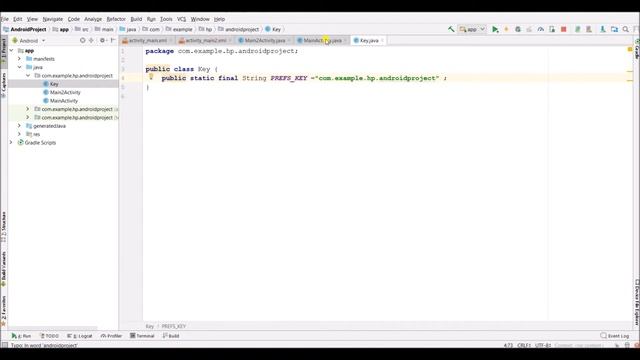Open the Logcat tool window button
This screenshot has width=640, height=360.
[x=80, y=336]
